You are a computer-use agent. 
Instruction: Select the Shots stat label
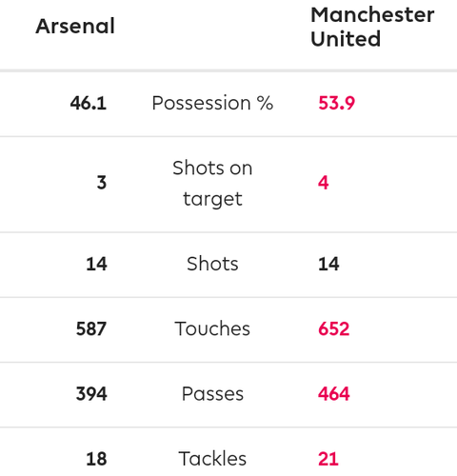coord(212,264)
